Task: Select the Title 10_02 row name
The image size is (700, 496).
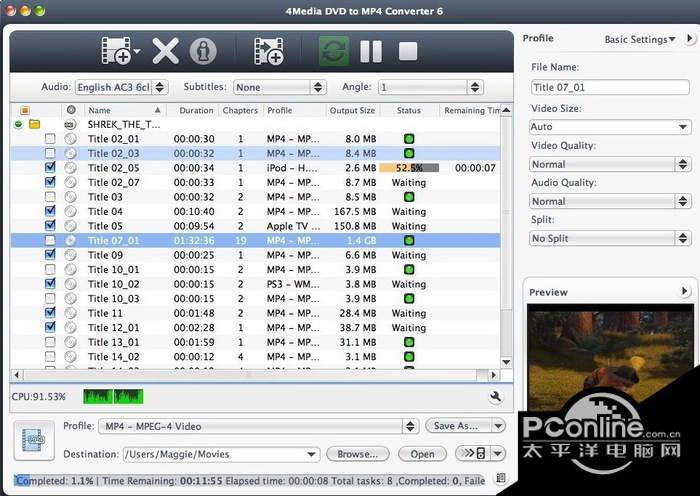Action: pos(113,284)
